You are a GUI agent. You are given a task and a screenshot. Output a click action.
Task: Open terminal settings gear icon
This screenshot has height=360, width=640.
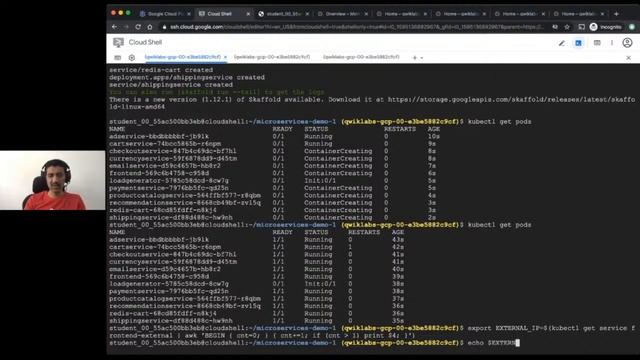click(131, 58)
